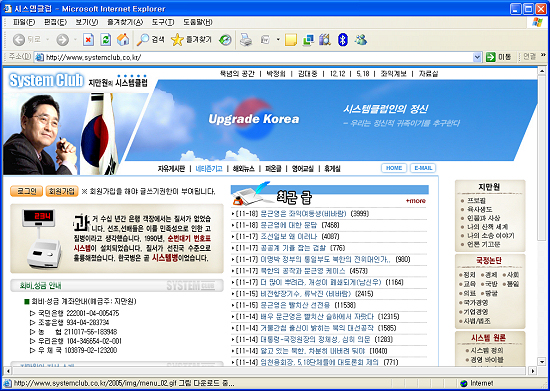Screen dimensions: 550x391
Task: Go back with the Back arrow button
Action: 19,40
